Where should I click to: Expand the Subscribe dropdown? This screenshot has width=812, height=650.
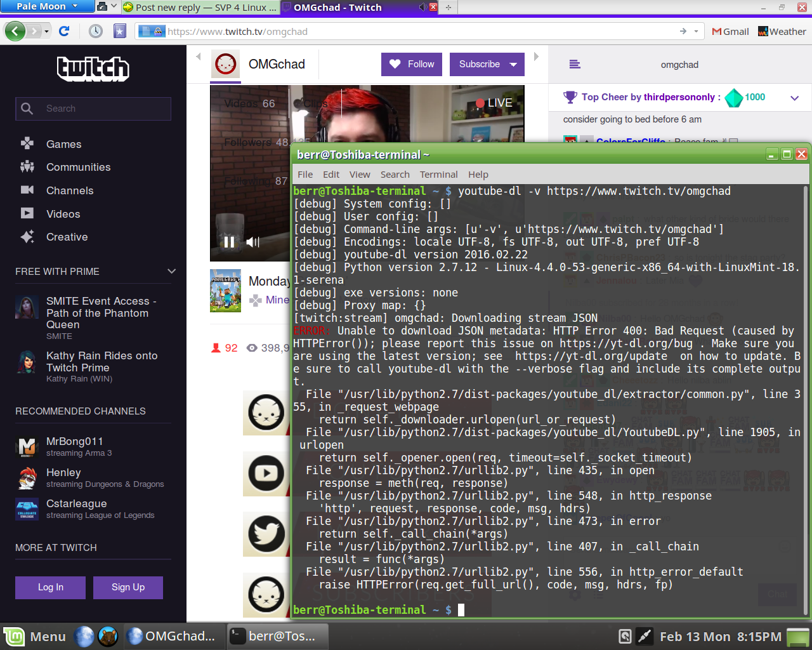513,64
